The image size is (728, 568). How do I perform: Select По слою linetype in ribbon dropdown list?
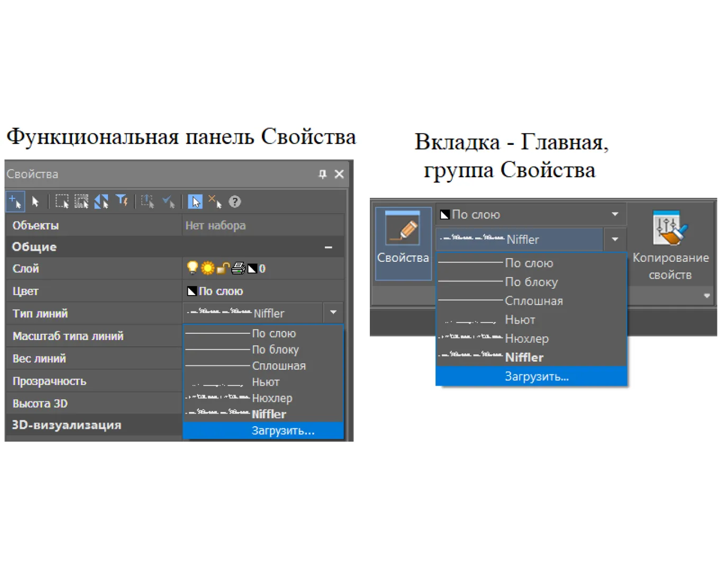click(x=531, y=263)
